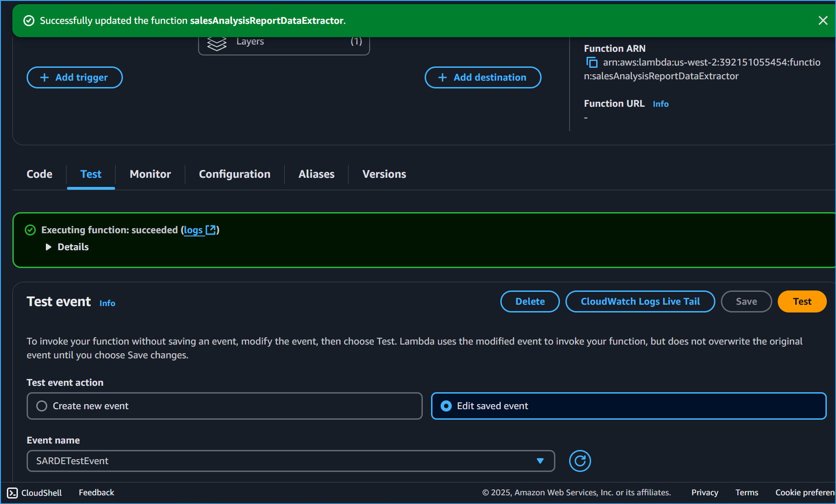Select the Edit saved event radio
The image size is (836, 504).
coord(446,406)
